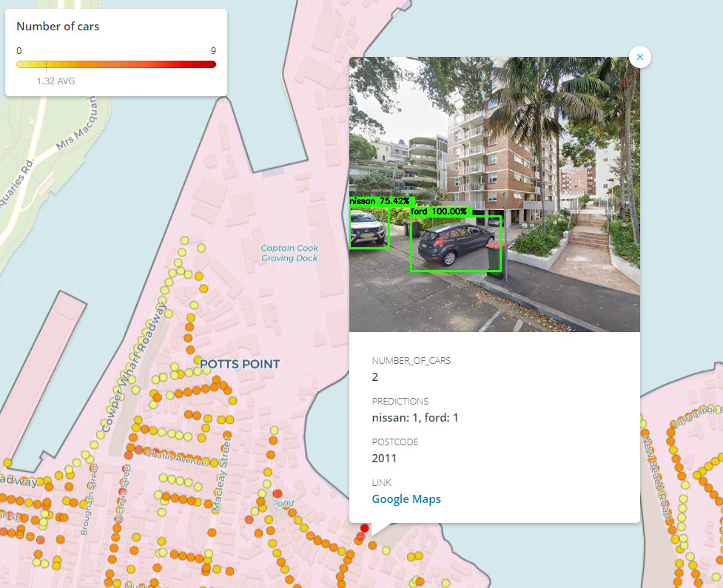Click the legend maximum value 9
Viewport: 723px width, 588px height.
pos(213,51)
